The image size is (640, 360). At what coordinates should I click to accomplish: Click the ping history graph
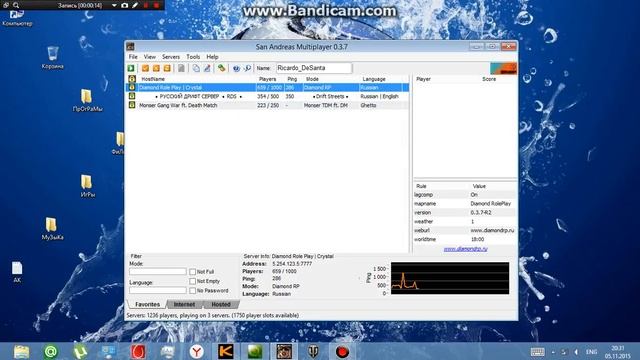click(450, 278)
